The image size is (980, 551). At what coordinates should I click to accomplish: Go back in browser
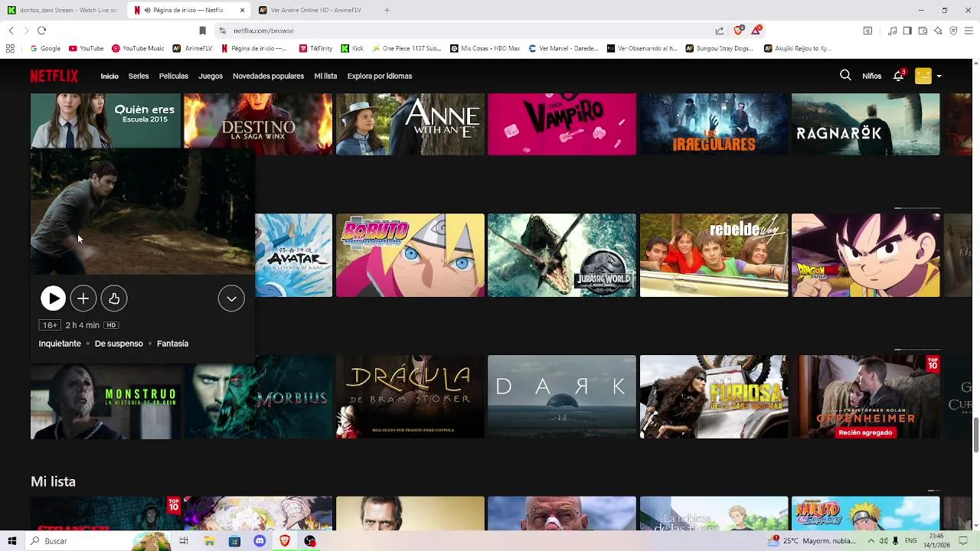[11, 31]
